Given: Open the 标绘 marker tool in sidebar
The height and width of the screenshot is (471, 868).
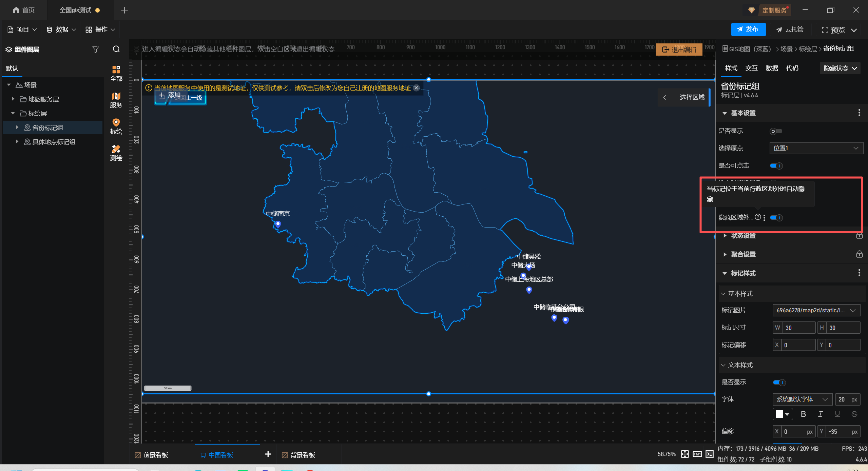Looking at the screenshot, I should point(116,126).
